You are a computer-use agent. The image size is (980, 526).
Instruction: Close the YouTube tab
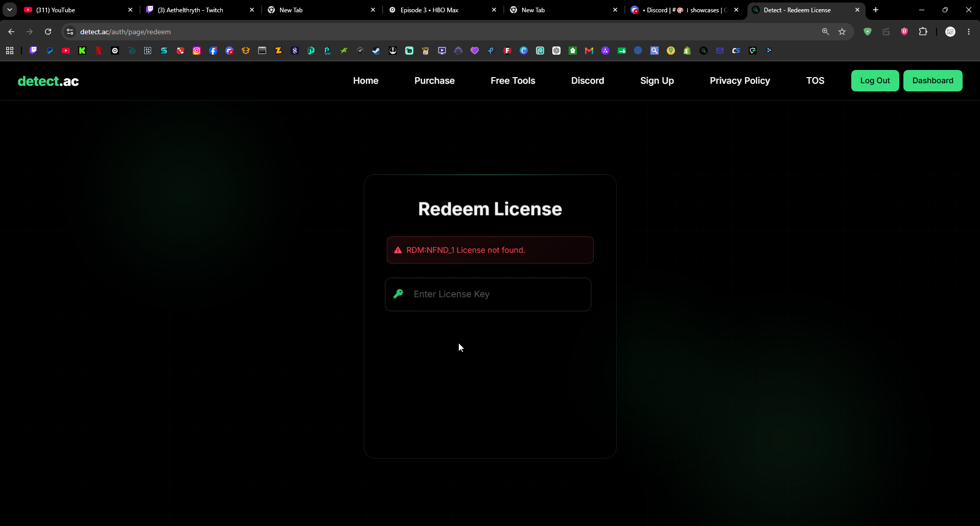pyautogui.click(x=130, y=10)
